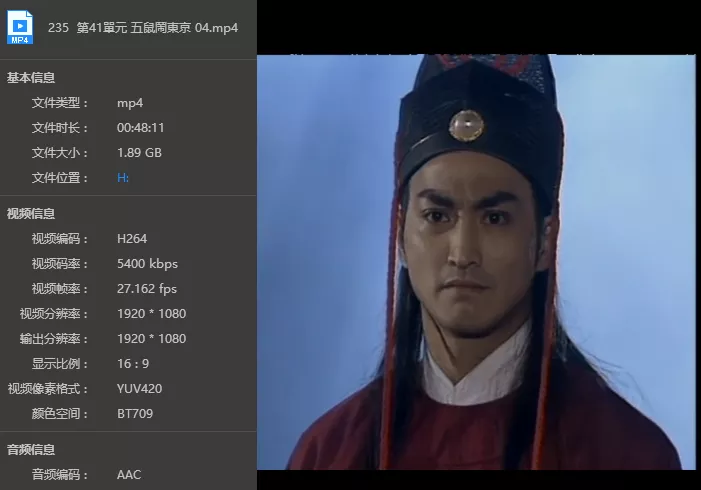
Task: Click the 视频信息 section header
Action: [31, 213]
